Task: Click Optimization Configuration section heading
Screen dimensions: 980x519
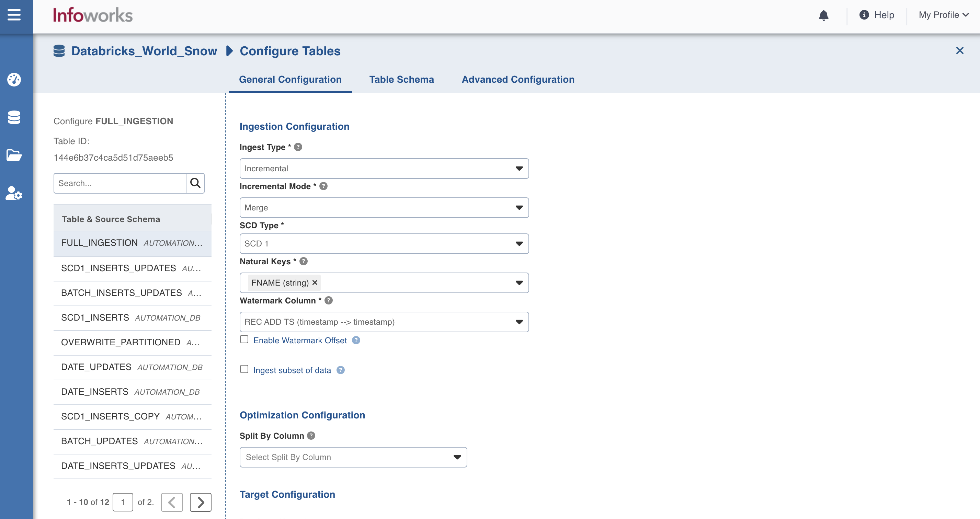Action: (x=302, y=415)
